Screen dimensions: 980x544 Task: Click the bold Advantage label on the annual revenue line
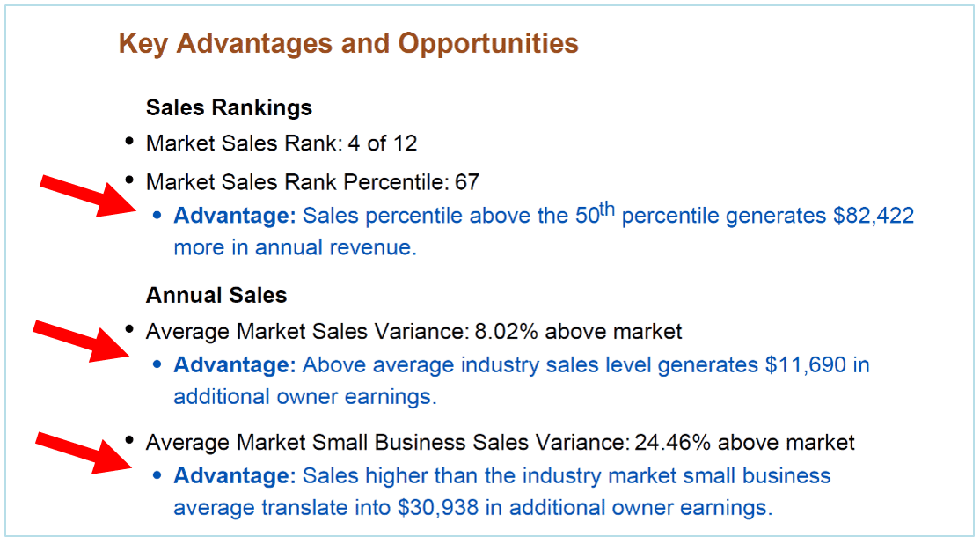(x=235, y=216)
